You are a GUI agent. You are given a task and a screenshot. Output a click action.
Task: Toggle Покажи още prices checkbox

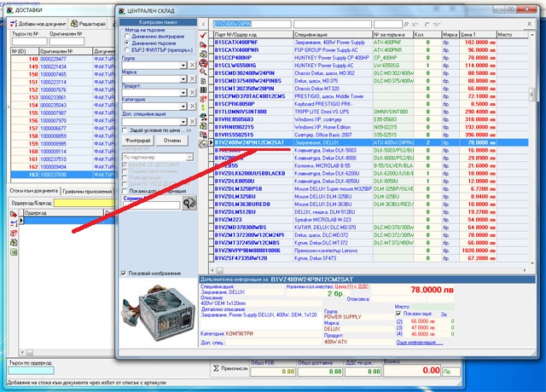[398, 314]
